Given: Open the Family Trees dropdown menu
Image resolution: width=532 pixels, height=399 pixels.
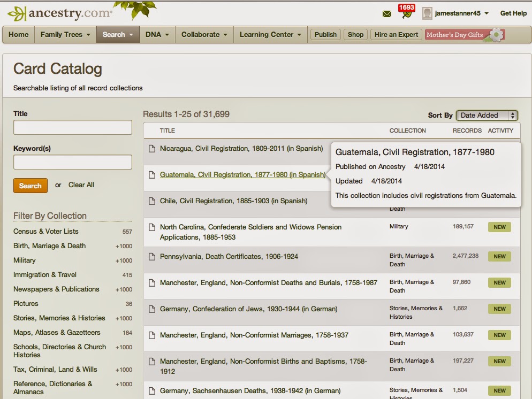Looking at the screenshot, I should (x=65, y=35).
